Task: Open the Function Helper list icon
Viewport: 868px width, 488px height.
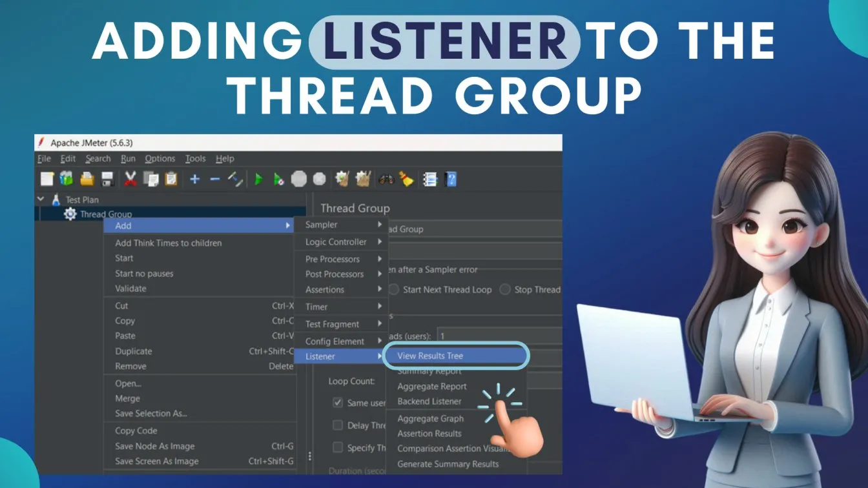Action: pos(430,179)
